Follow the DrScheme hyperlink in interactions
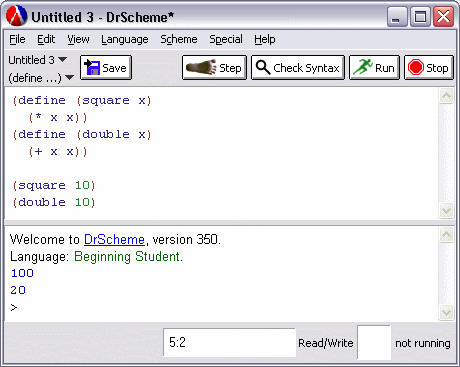 pyautogui.click(x=114, y=239)
